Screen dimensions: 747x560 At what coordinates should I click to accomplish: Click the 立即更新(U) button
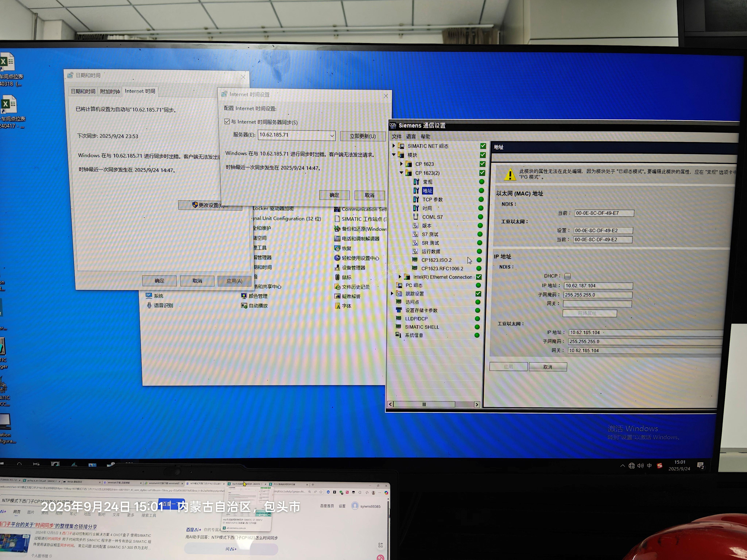[x=362, y=136]
